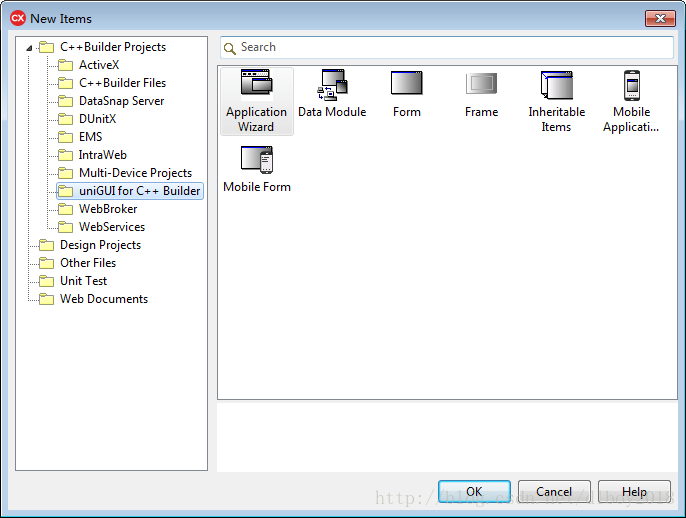This screenshot has height=518, width=686.
Task: Click the Inheritable Items label text
Action: [556, 119]
